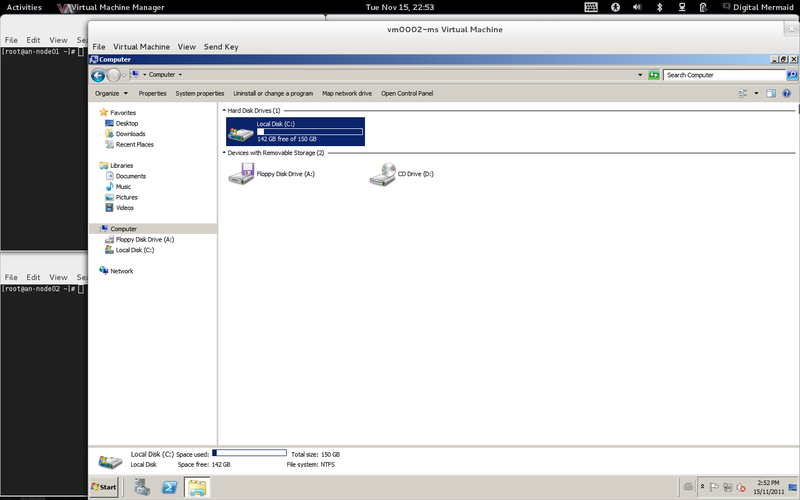Click the keyboard icon in top bar
Viewport: 800px width, 500px height.
pyautogui.click(x=591, y=7)
